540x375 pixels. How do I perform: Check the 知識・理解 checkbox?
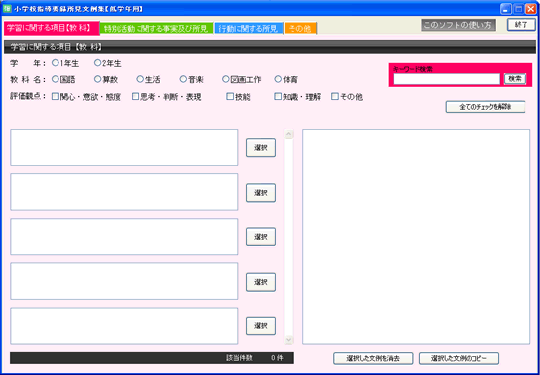(x=278, y=97)
